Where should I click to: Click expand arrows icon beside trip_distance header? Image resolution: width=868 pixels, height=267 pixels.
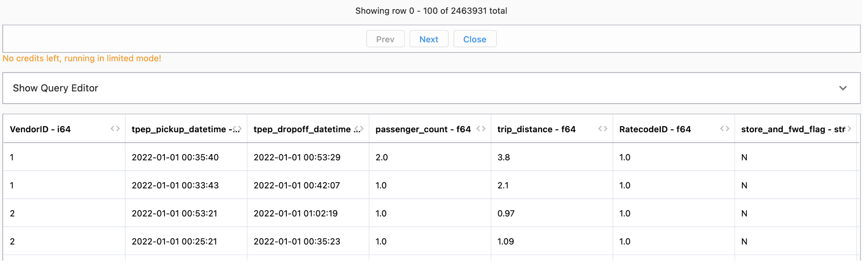click(603, 129)
